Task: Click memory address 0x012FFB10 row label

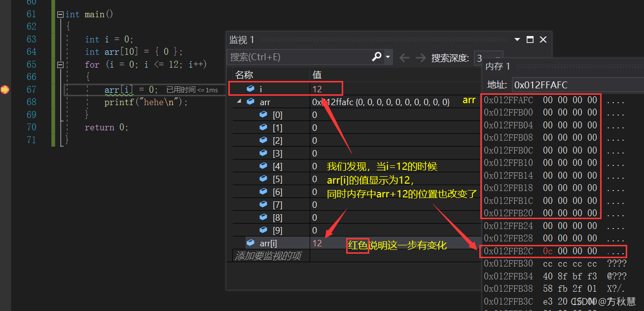Action: click(x=508, y=163)
